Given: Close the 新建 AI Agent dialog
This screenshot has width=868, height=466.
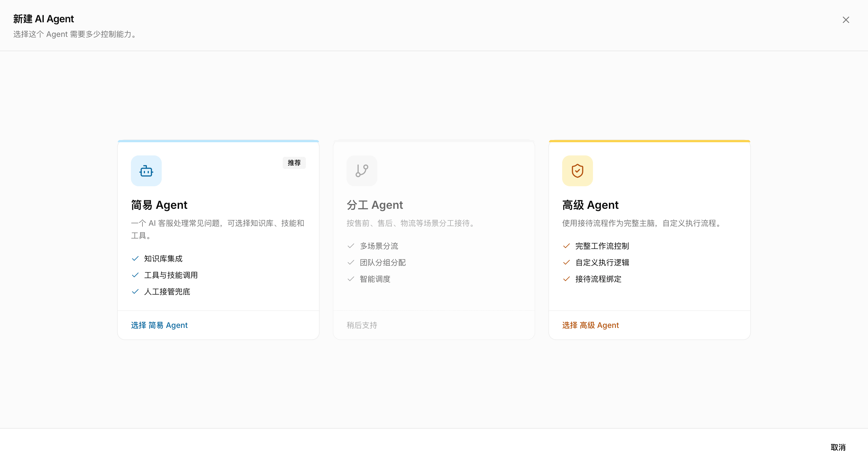Looking at the screenshot, I should point(846,20).
